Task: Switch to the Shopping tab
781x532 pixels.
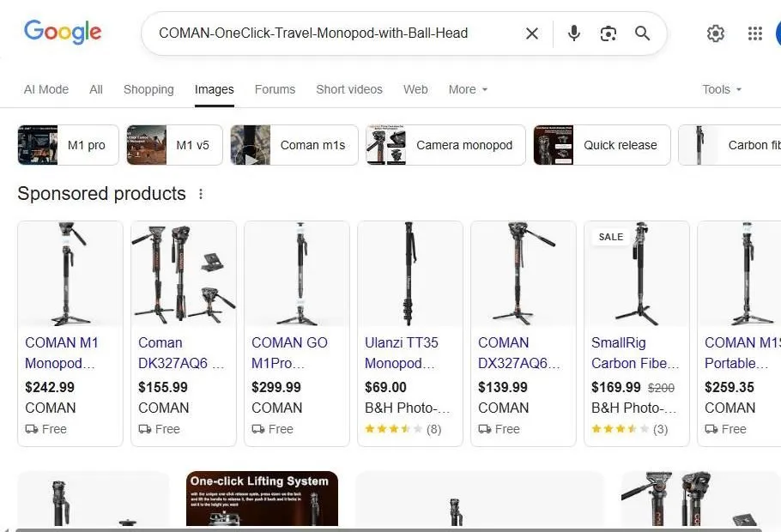Action: tap(148, 89)
